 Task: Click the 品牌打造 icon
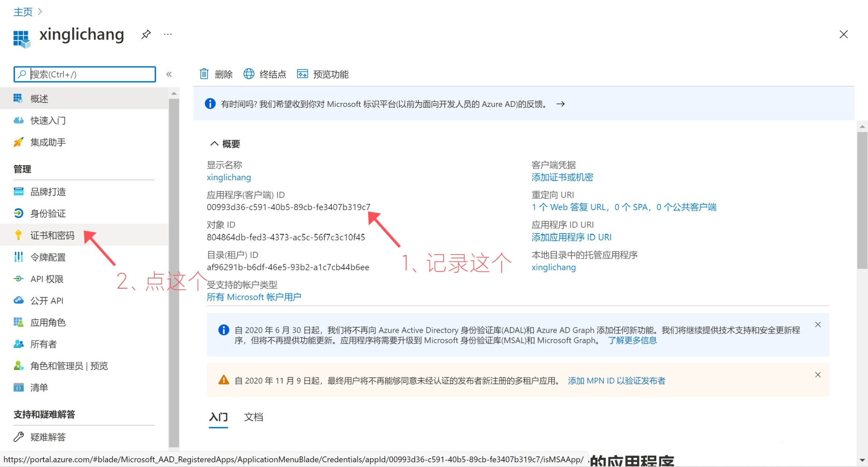(19, 192)
